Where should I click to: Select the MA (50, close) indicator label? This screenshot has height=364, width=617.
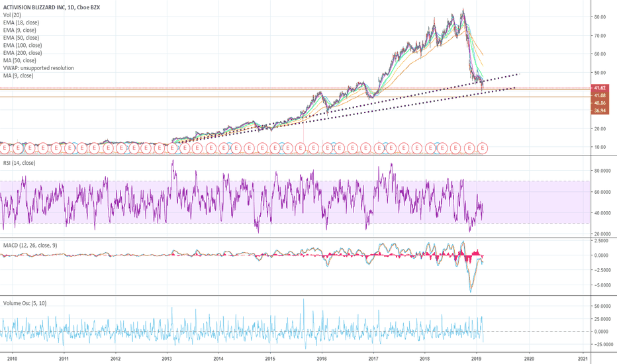20,60
